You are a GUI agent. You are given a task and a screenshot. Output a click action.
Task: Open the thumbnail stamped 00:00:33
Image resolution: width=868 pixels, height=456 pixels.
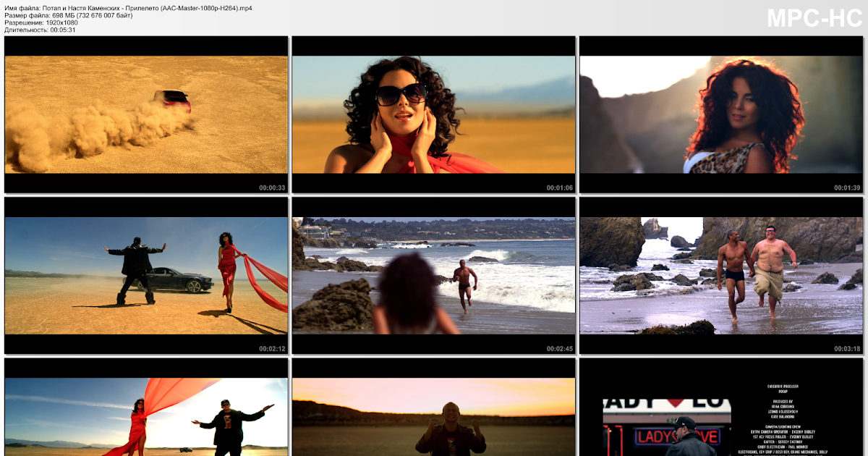pyautogui.click(x=146, y=114)
